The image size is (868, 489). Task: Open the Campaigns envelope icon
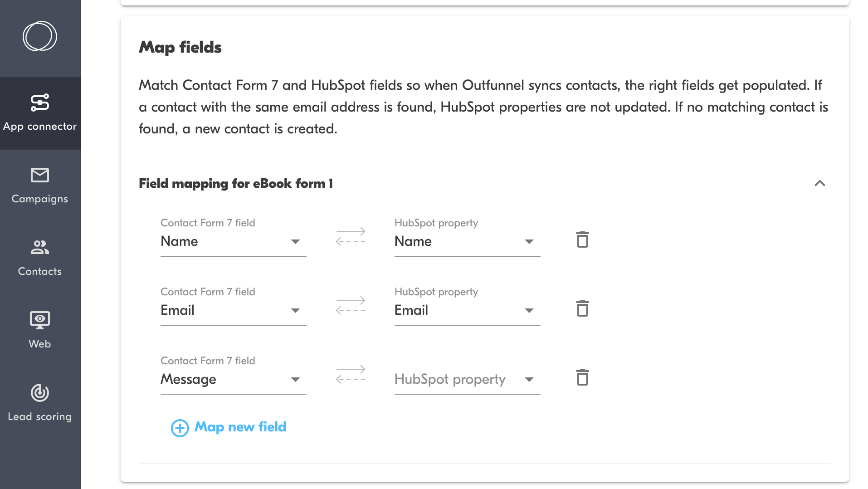click(x=40, y=175)
